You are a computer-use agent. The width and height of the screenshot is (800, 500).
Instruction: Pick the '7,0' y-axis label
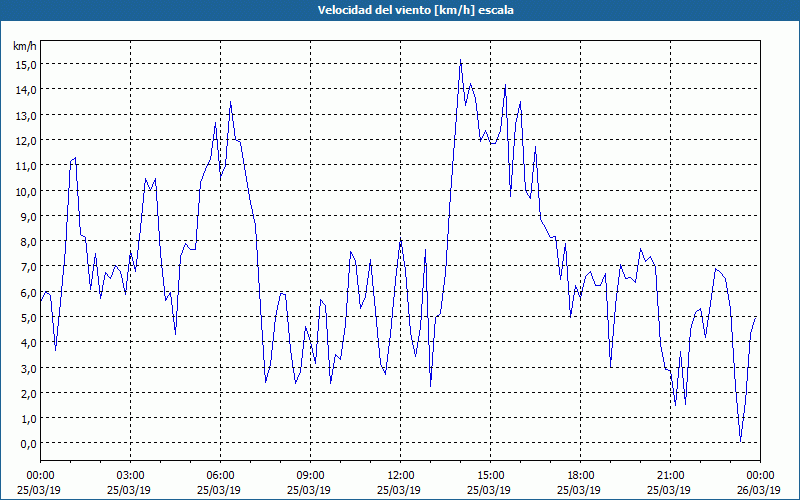click(x=30, y=267)
